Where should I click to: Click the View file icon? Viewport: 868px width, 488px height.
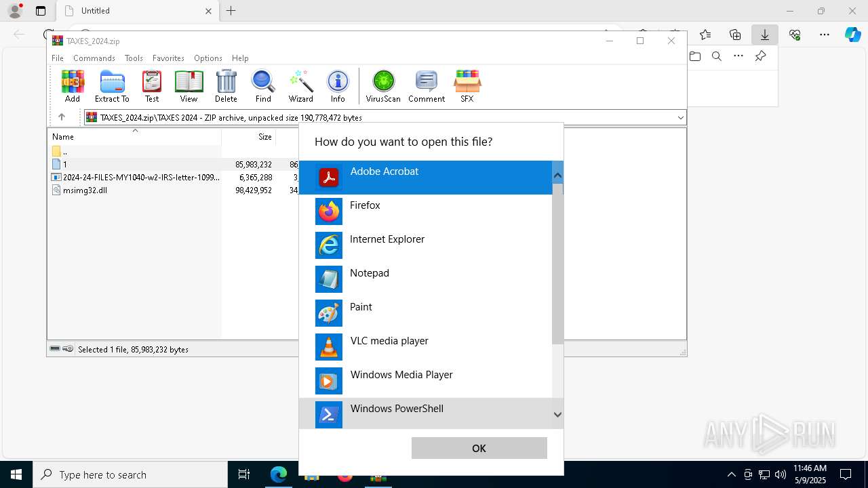pos(189,86)
